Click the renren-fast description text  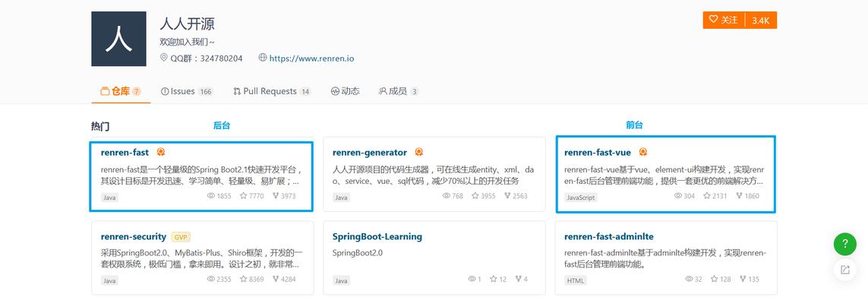click(201, 175)
